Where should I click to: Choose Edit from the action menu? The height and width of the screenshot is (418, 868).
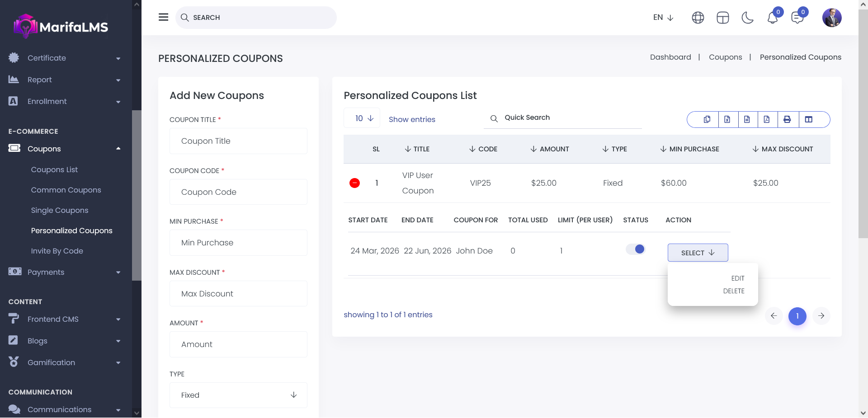coord(737,278)
